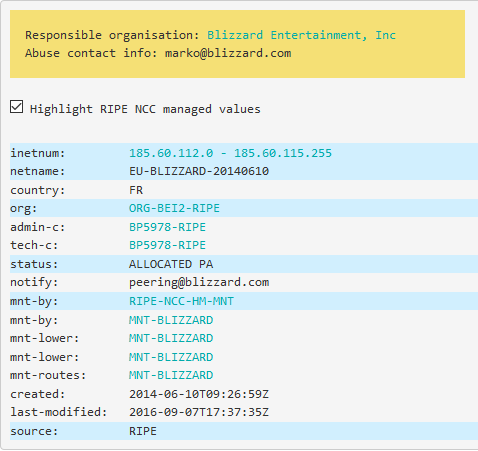Select status value ALLOCATED PA
The height and width of the screenshot is (451, 478).
(x=171, y=264)
